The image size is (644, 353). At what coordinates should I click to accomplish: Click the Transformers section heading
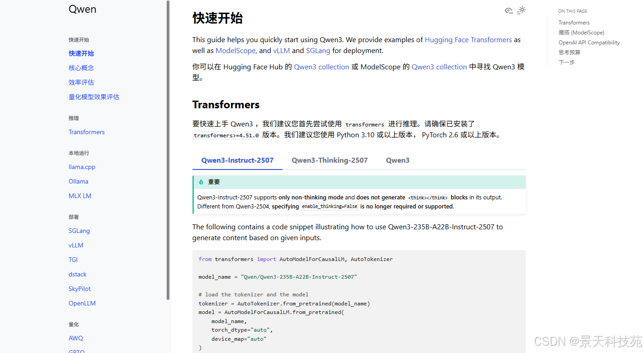click(226, 105)
